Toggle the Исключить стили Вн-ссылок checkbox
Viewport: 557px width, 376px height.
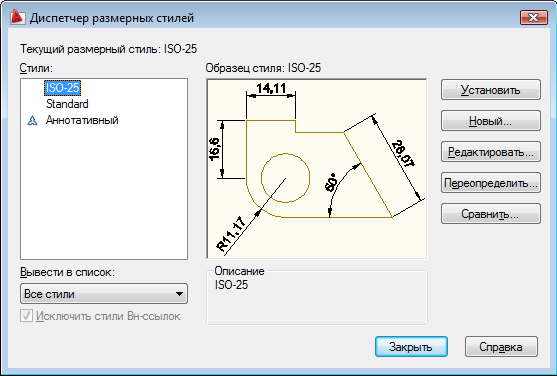[26, 316]
